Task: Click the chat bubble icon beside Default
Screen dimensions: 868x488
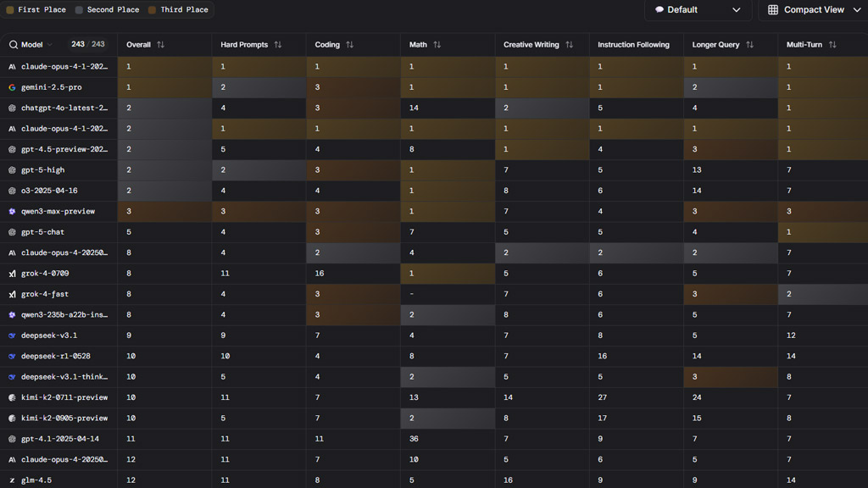Action: [x=659, y=10]
